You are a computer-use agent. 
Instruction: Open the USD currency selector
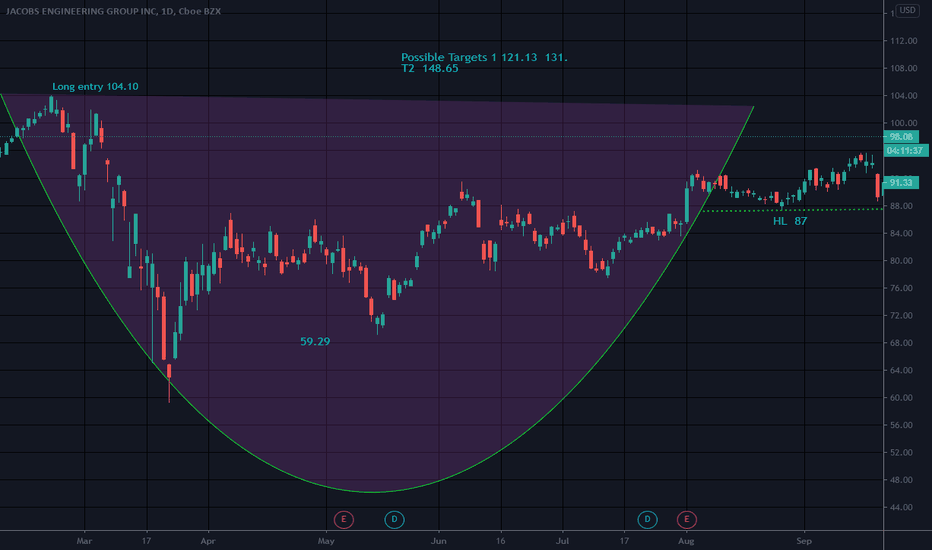907,10
